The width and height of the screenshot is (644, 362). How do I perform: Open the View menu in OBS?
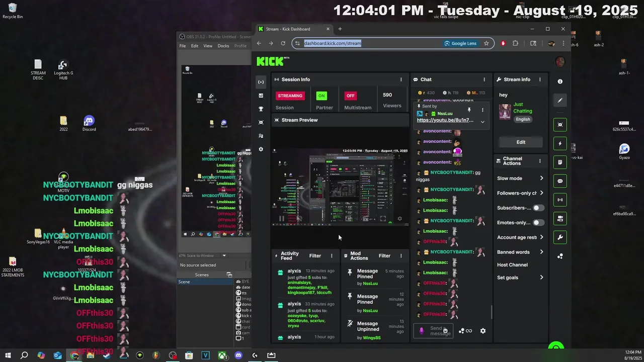pos(208,46)
